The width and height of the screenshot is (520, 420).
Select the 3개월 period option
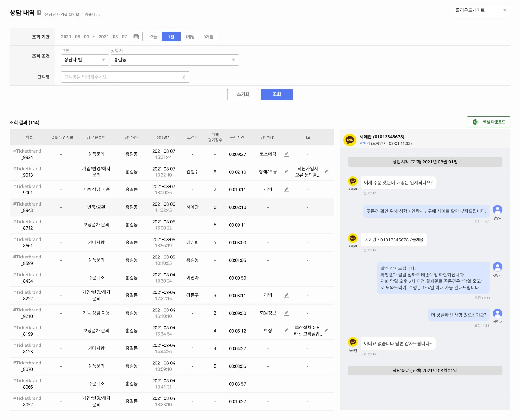pyautogui.click(x=208, y=37)
